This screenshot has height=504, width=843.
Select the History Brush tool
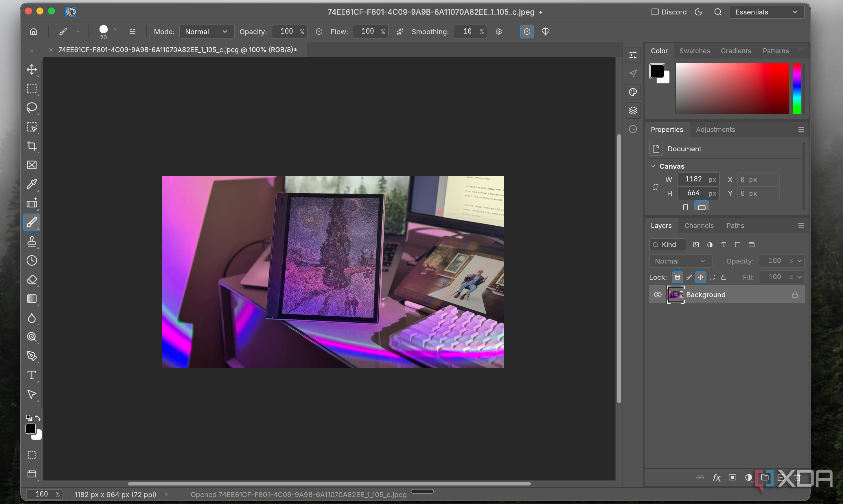[32, 260]
